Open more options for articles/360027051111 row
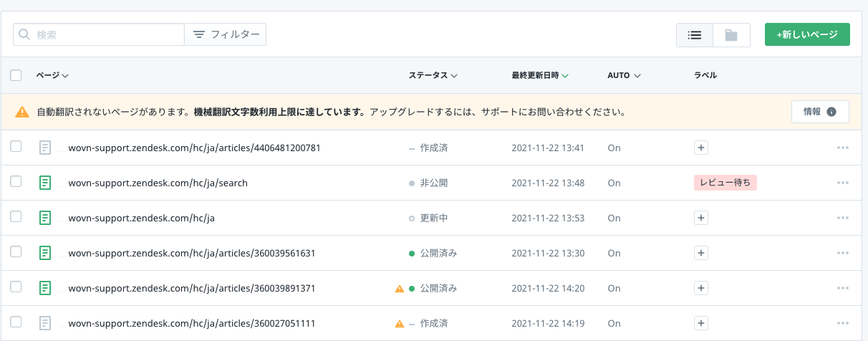Screen dimensions: 868x341 [842, 323]
